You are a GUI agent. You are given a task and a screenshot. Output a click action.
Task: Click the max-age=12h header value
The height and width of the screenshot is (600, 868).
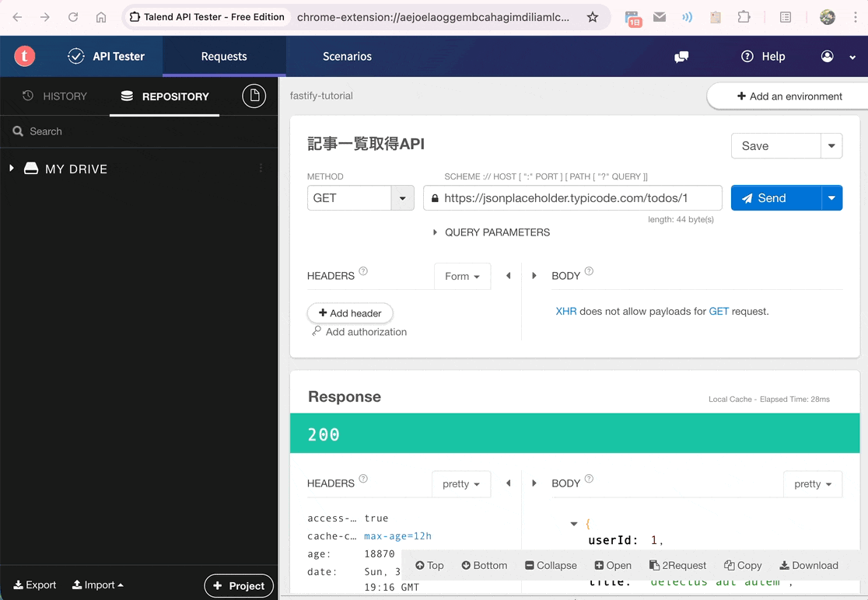(397, 535)
